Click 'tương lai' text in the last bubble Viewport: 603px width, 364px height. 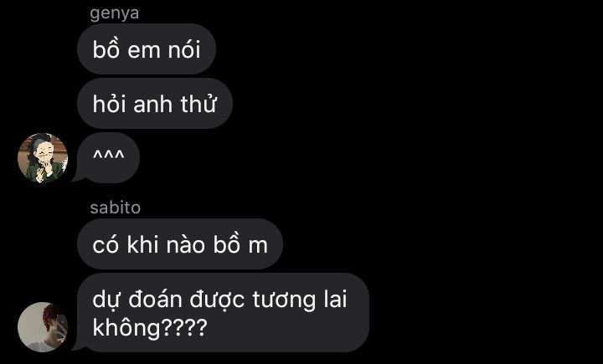point(300,300)
